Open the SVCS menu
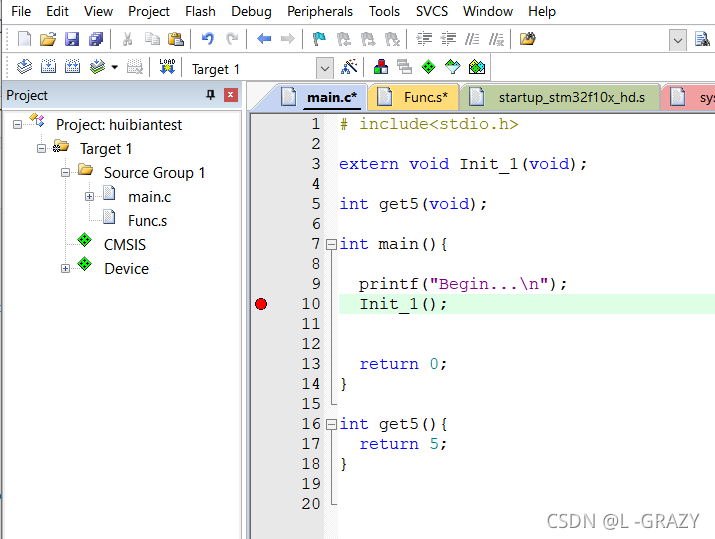Viewport: 715px width, 539px height. (431, 11)
